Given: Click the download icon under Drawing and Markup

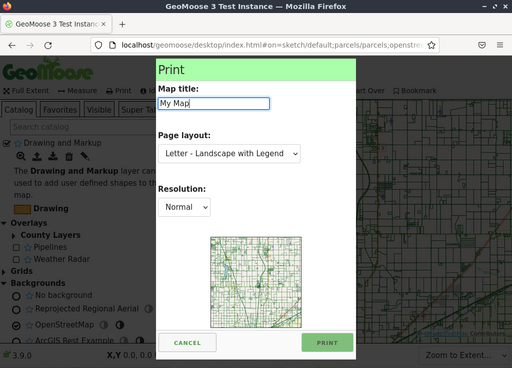Looking at the screenshot, I should (53, 156).
